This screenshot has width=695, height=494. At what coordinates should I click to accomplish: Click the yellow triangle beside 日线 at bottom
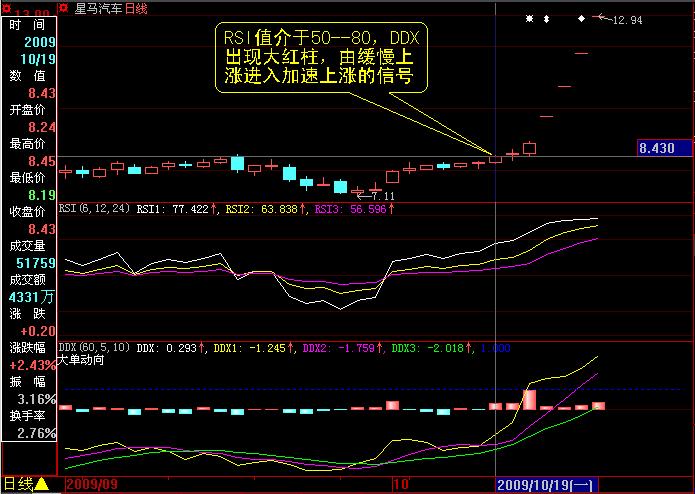point(41,484)
